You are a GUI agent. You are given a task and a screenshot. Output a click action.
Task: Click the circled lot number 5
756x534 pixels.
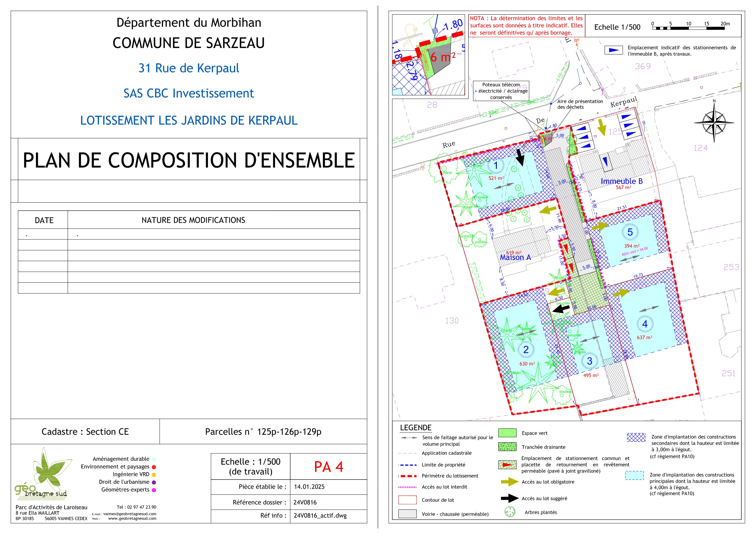(x=630, y=232)
